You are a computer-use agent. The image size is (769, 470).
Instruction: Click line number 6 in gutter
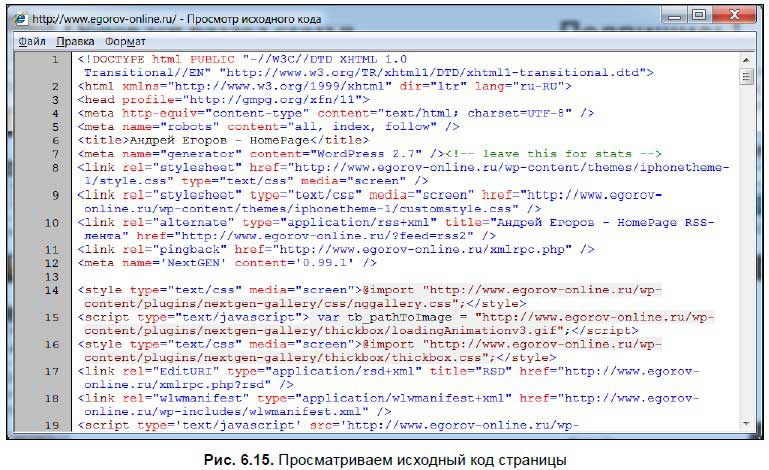tap(55, 140)
